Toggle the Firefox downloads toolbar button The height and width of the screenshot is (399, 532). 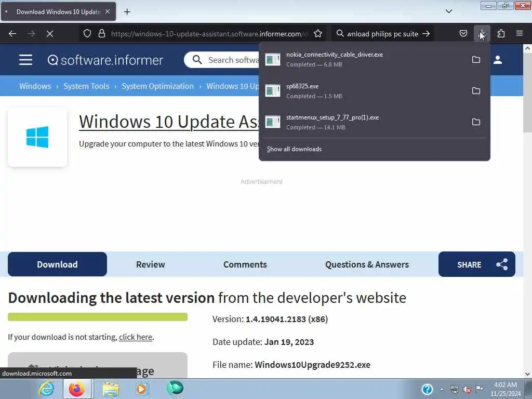point(482,34)
